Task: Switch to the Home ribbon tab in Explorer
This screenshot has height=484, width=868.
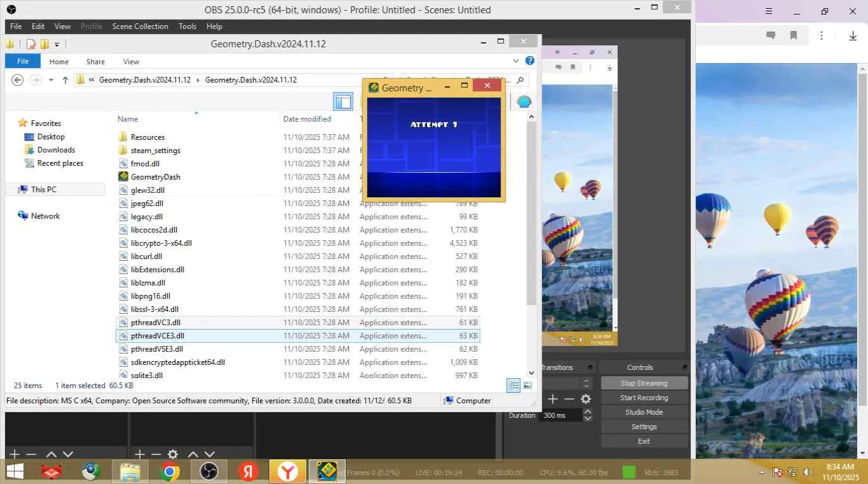Action: coord(59,62)
